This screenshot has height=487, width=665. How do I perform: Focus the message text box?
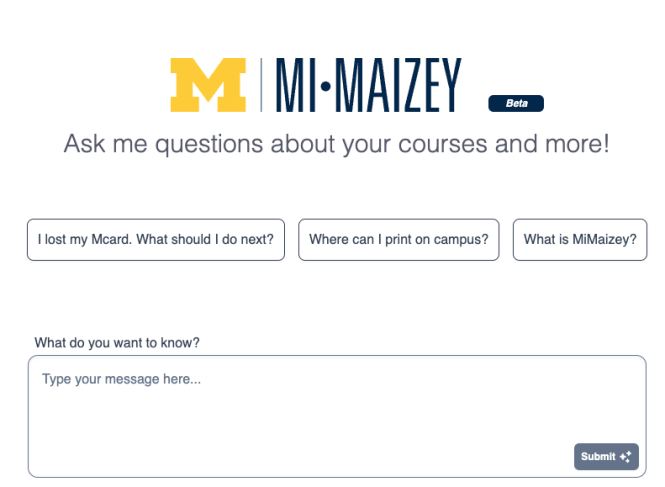coord(337,417)
